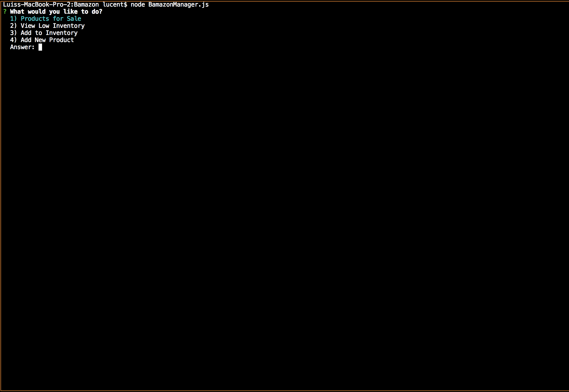Choose the Add New Product option

pyautogui.click(x=47, y=40)
